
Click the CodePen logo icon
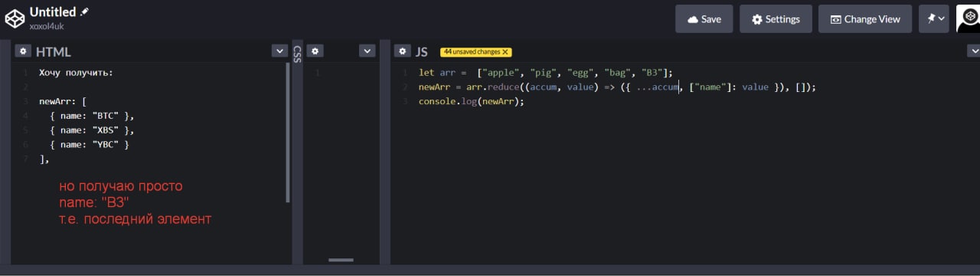coord(15,18)
